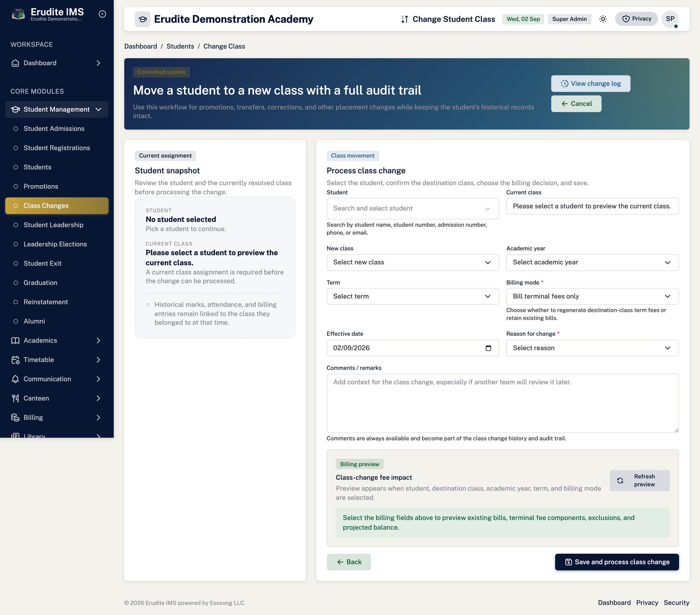Collapse the Student Management section chevron

[98, 109]
